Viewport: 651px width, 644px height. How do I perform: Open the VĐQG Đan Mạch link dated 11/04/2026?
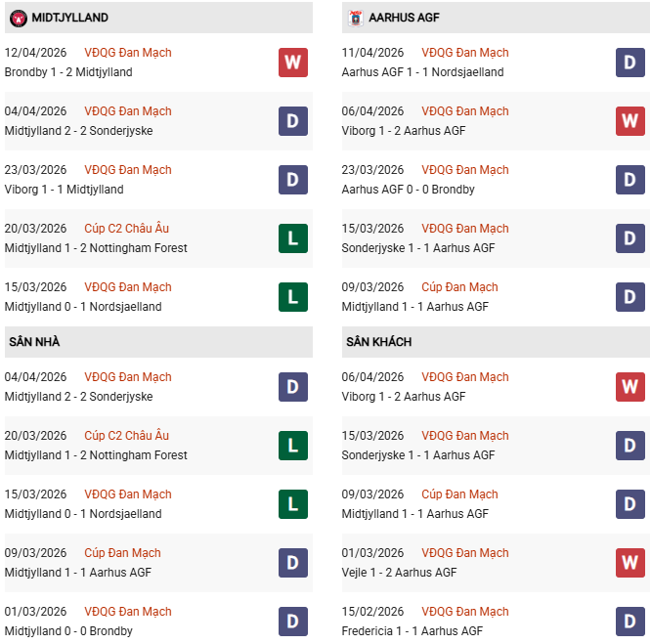[x=465, y=53]
